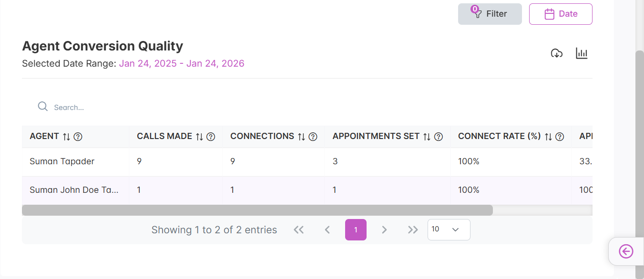Click the Filter button
644x279 pixels.
click(x=490, y=14)
